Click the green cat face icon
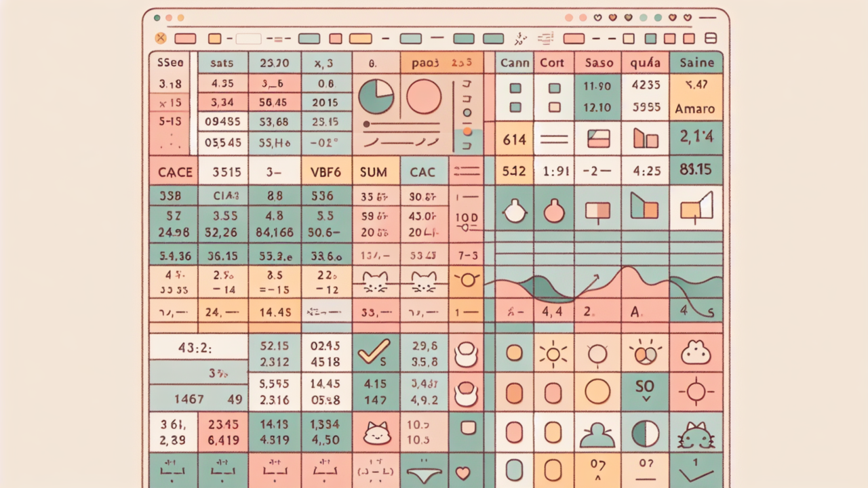This screenshot has height=488, width=868. coord(696,434)
